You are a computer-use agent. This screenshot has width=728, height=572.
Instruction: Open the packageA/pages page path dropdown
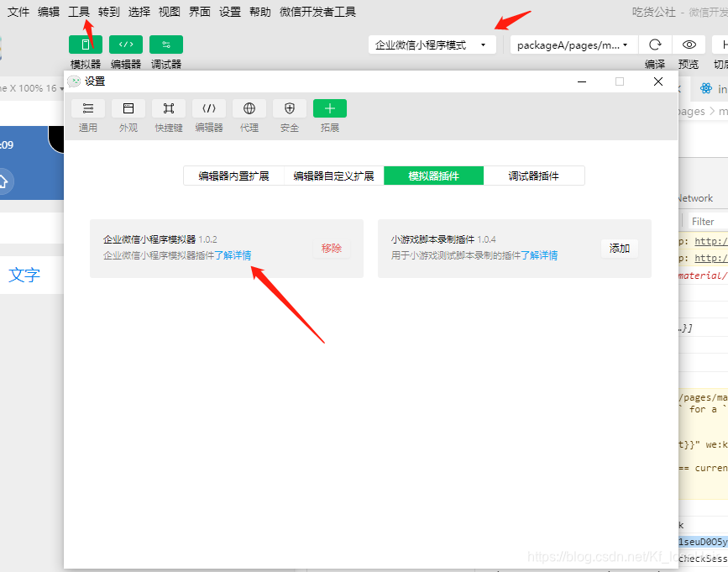(573, 45)
